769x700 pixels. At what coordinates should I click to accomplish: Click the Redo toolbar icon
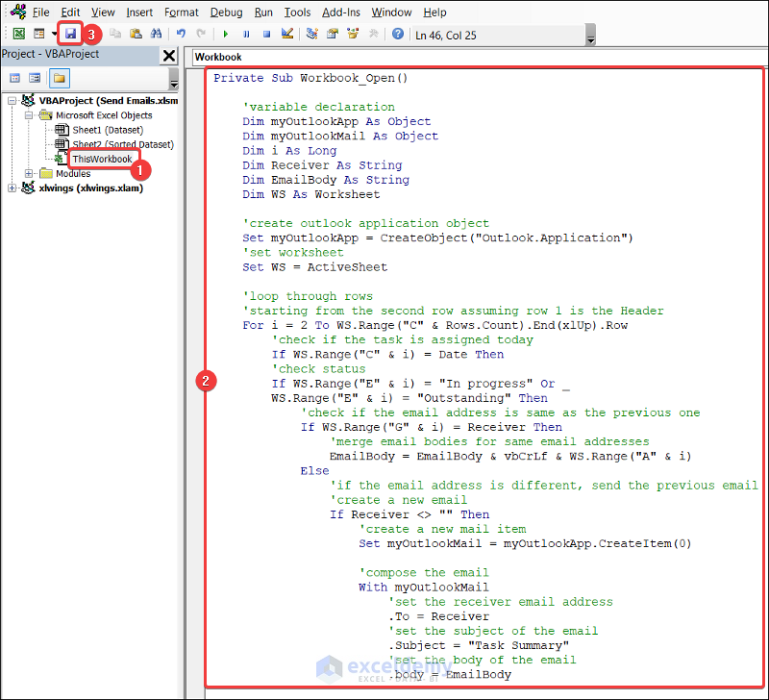point(201,34)
